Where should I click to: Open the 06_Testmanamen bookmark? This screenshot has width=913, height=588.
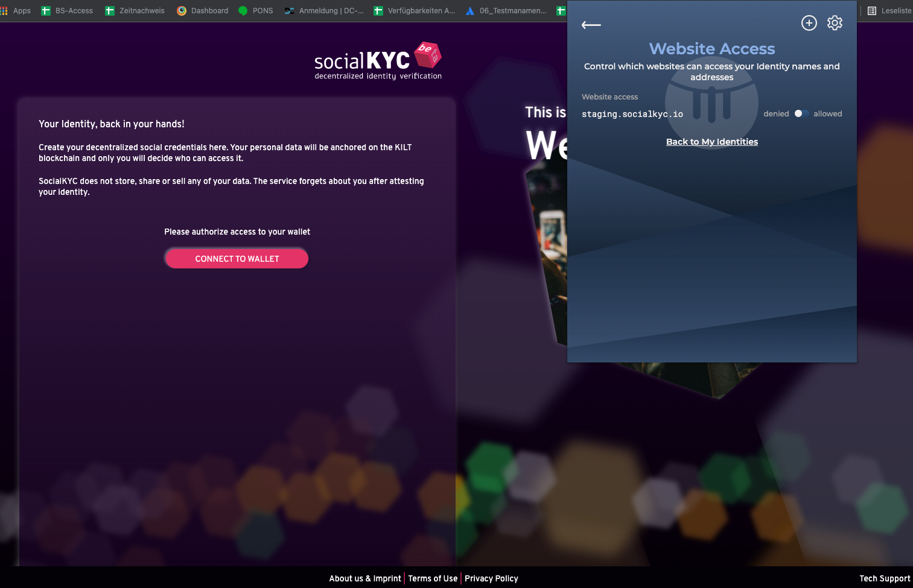point(506,11)
